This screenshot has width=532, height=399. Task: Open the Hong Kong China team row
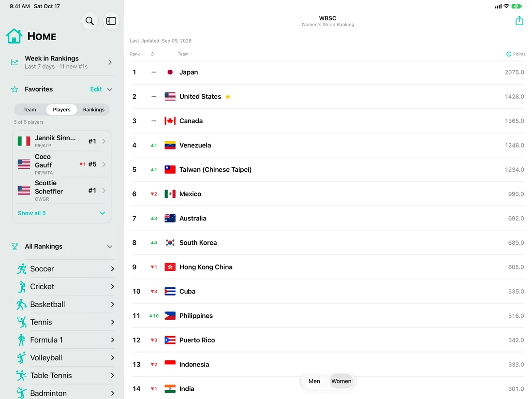click(328, 267)
